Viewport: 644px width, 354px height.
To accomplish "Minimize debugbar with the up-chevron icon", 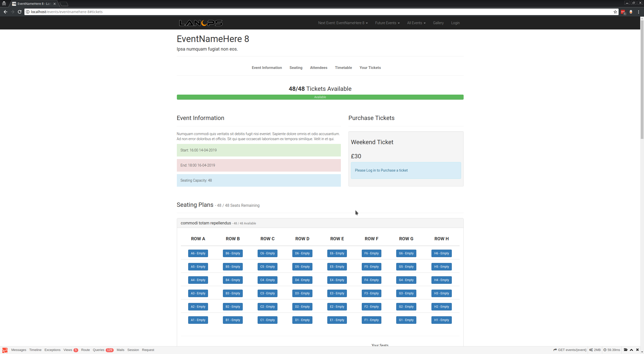I will (631, 350).
